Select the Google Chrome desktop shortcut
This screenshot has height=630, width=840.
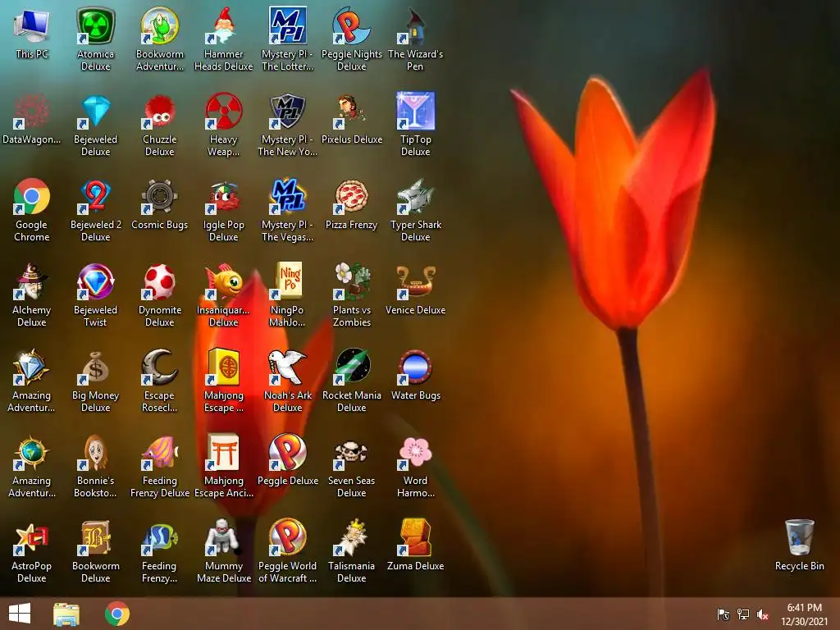tap(32, 196)
